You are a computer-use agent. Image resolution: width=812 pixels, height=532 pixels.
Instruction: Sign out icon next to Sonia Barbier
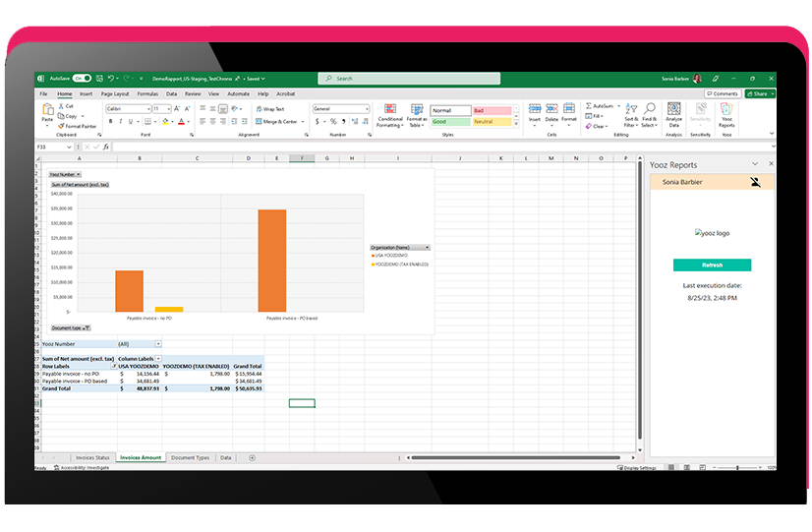[x=756, y=182]
